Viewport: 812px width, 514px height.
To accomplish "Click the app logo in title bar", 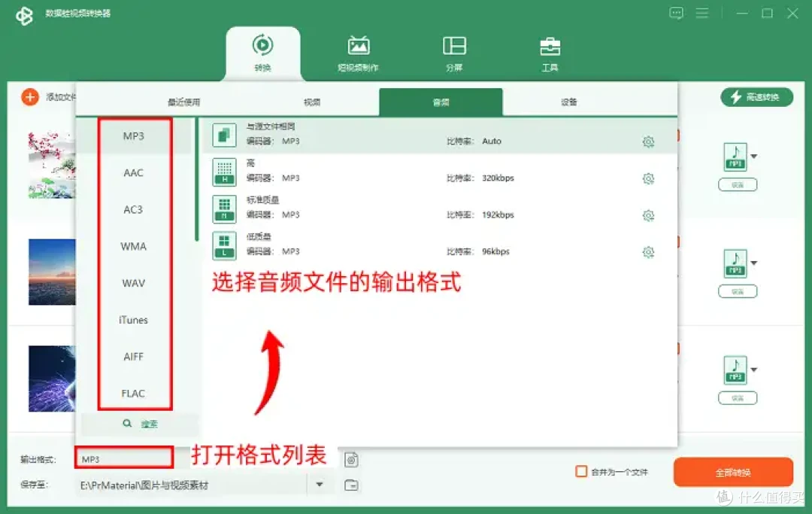I will [24, 15].
